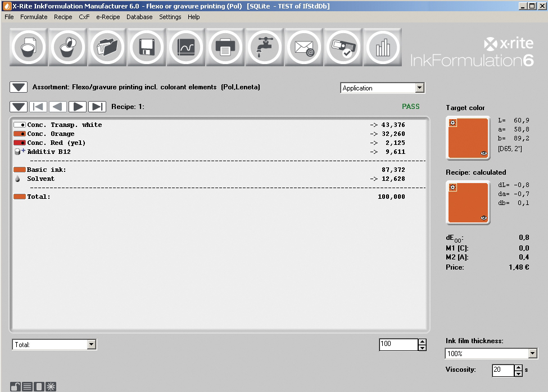
Task: Toggle the brightness (sun) icon at bottom
Action: coord(50,386)
